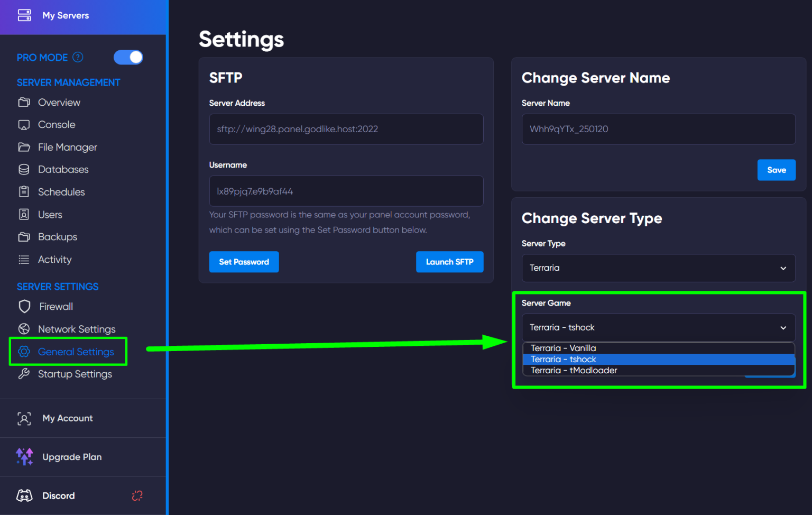
Task: Click the PRO MODE help question icon
Action: coord(78,57)
